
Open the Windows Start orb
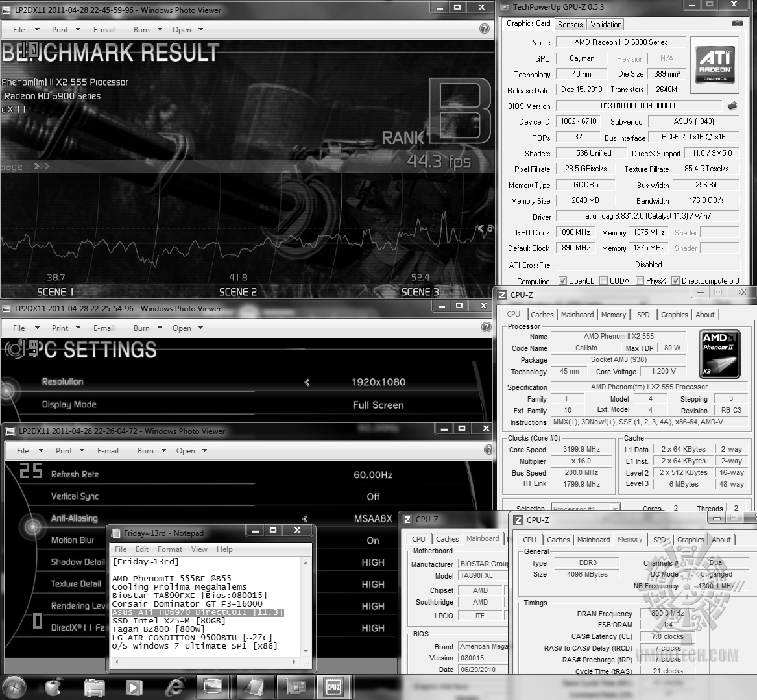click(14, 687)
